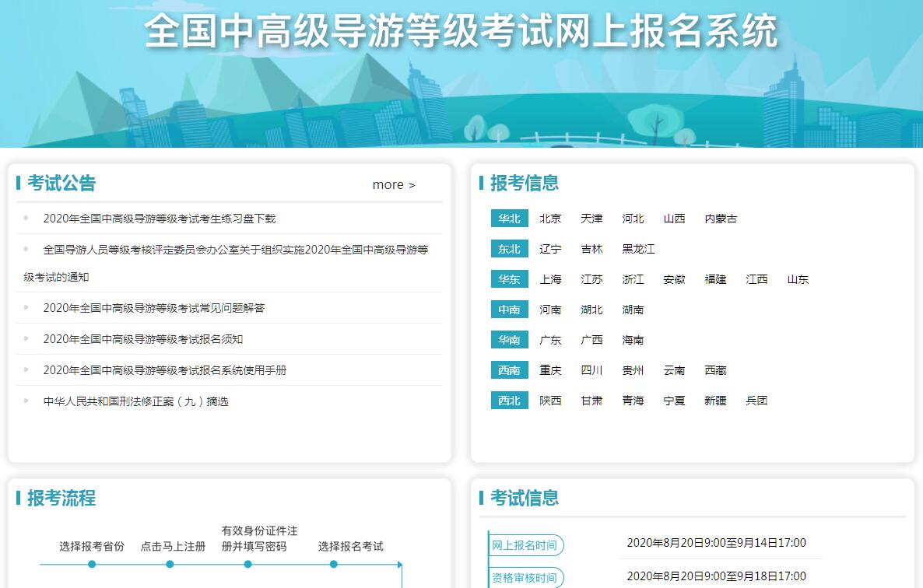Select 上海 in the 华东 row
The width and height of the screenshot is (923, 588).
point(550,279)
